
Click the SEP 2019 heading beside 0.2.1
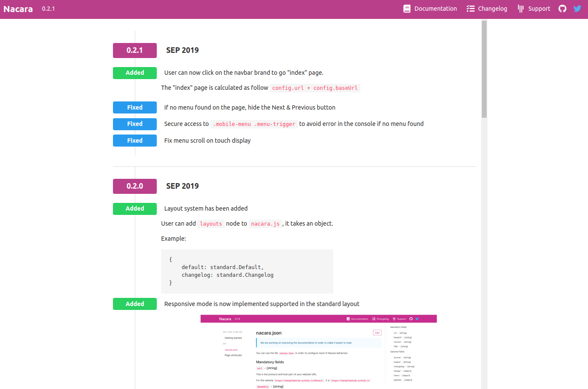183,50
